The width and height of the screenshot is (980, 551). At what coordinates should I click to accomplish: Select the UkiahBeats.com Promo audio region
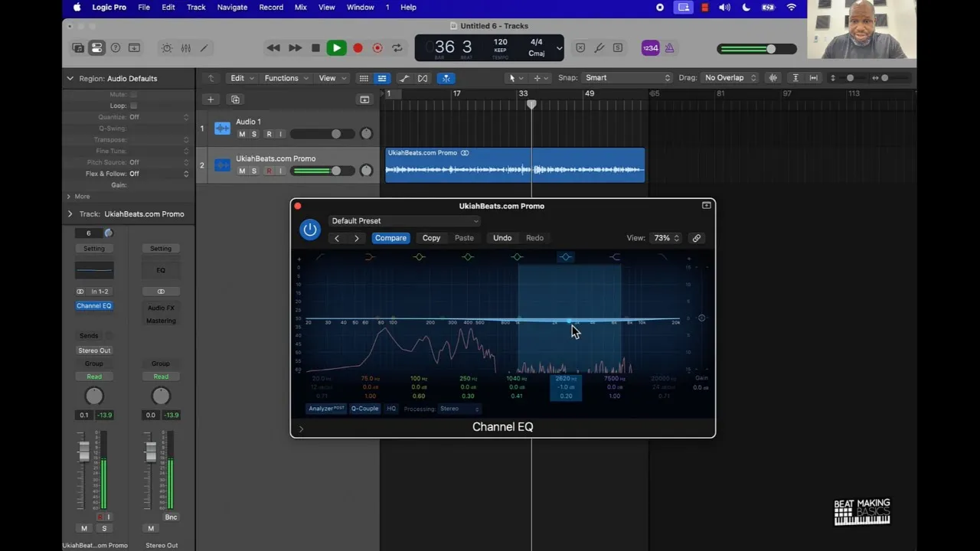[514, 165]
